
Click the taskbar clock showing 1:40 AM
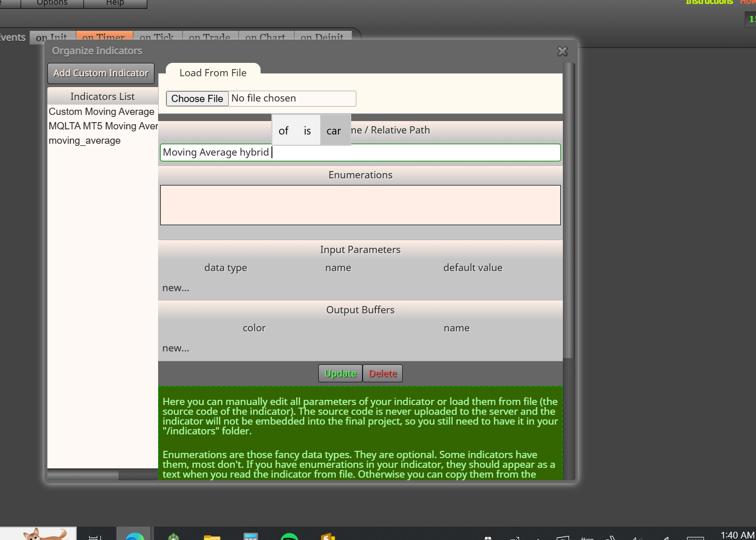click(737, 535)
